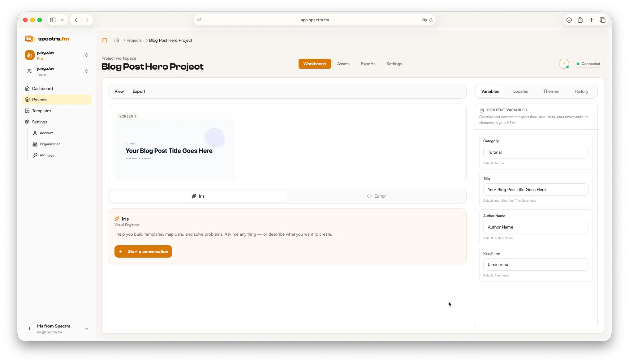This screenshot has height=364, width=629.
Task: Switch back to Iris mode
Action: (x=198, y=196)
